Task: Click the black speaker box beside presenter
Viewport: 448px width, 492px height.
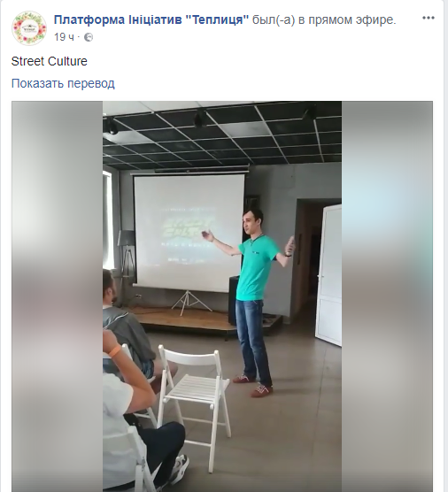Action: 234,300
